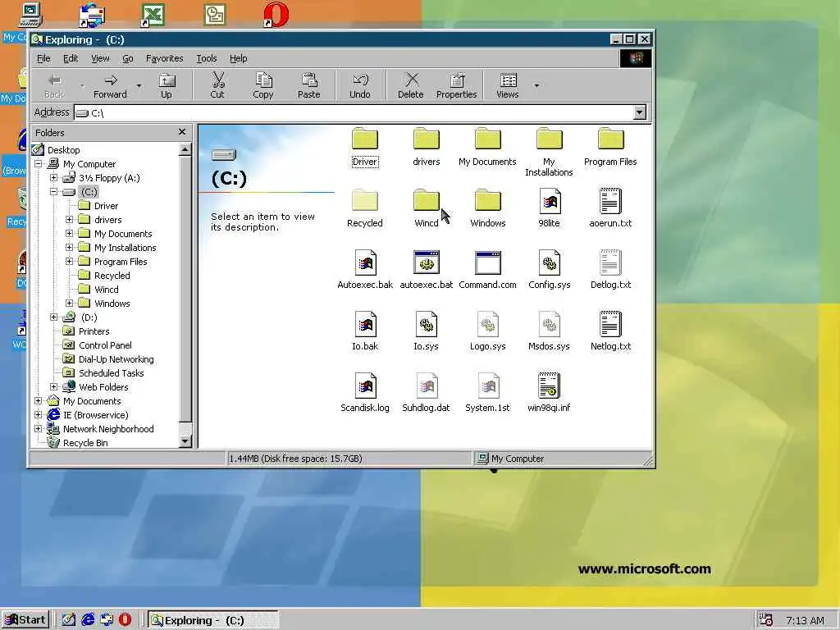
Task: Open the File menu
Action: coord(43,58)
